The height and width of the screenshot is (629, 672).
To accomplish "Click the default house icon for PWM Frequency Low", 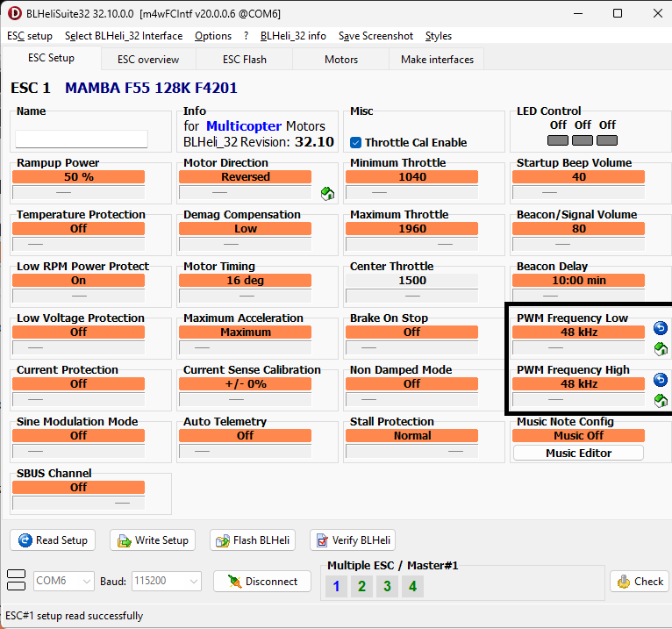I will [x=661, y=349].
